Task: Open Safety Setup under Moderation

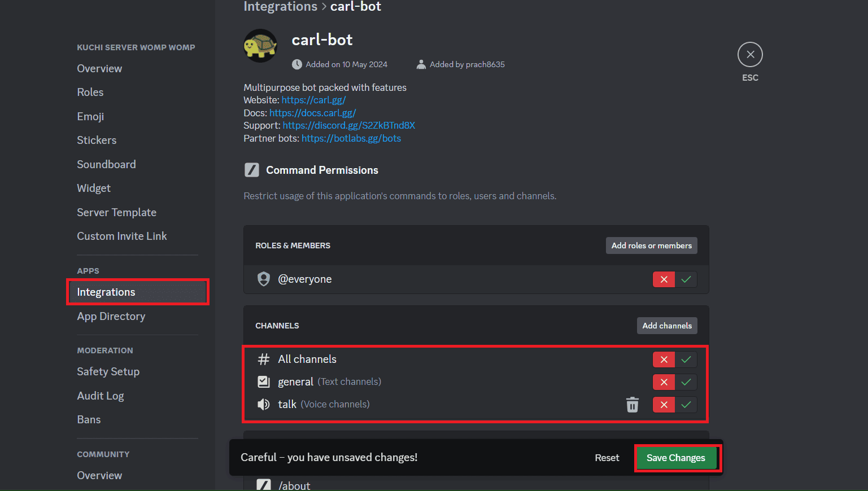Action: tap(108, 371)
